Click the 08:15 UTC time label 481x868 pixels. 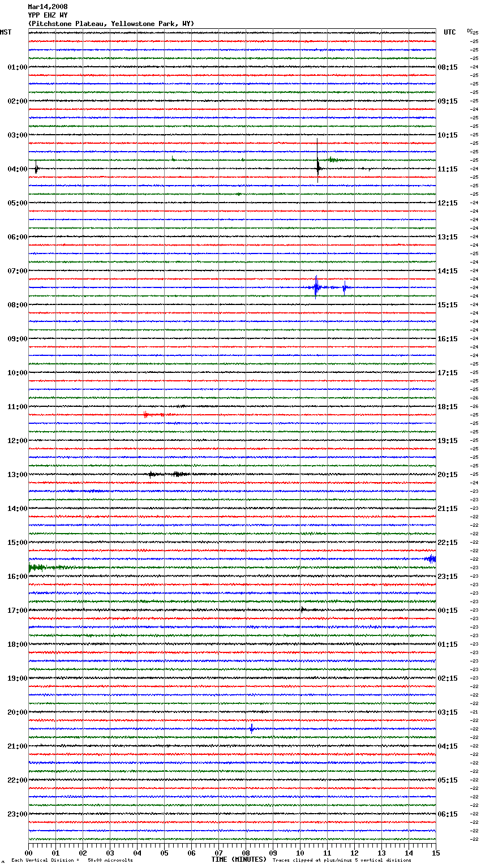[448, 67]
